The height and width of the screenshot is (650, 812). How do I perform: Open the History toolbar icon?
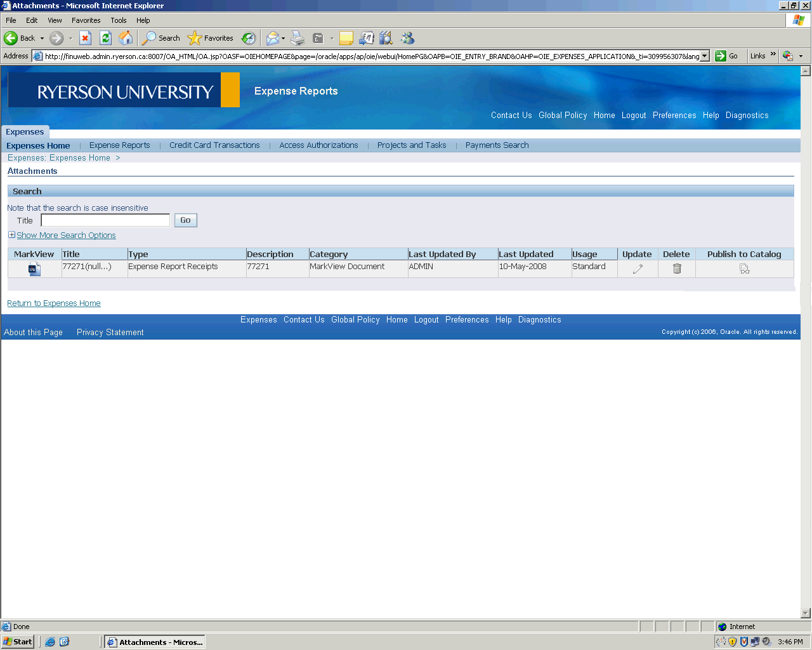[x=249, y=38]
